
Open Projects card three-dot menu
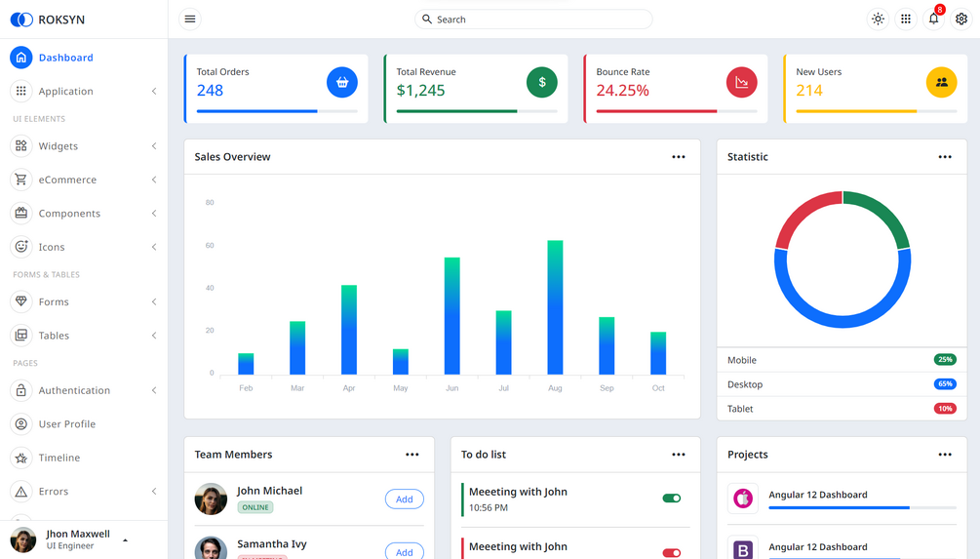pos(945,455)
